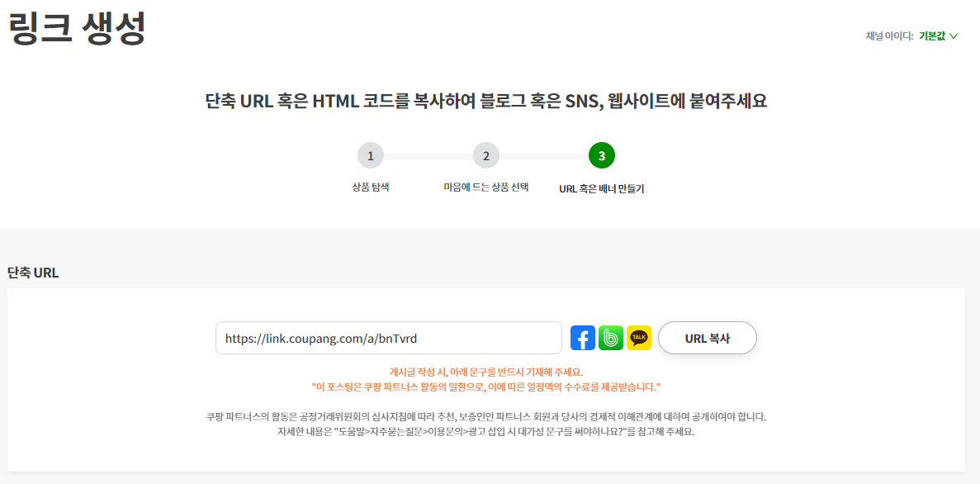Share the link on Naver Band
This screenshot has width=980, height=484.
611,338
